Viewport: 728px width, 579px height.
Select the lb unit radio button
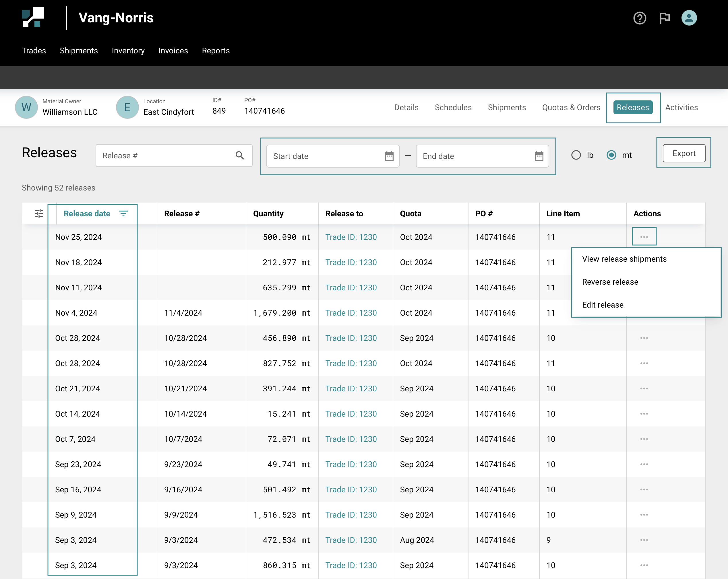coord(576,155)
